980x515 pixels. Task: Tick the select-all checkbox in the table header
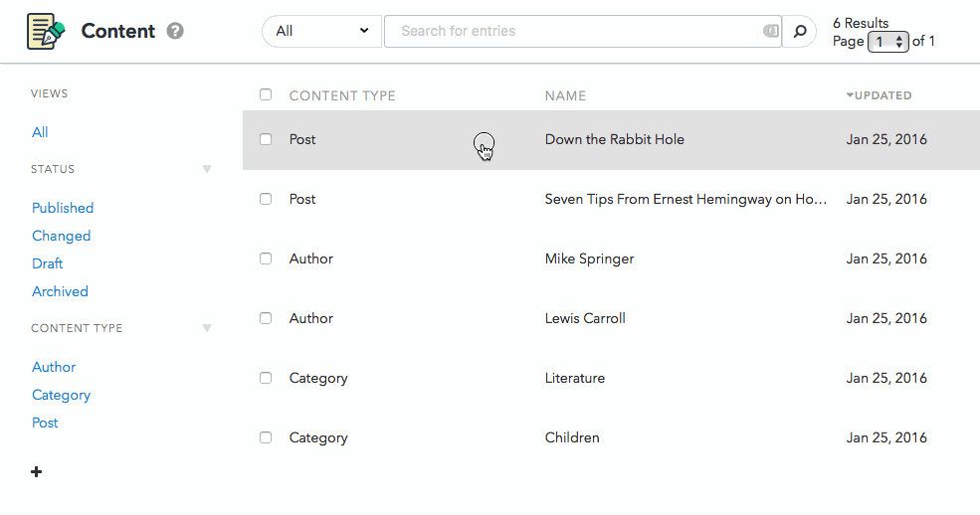click(x=266, y=95)
